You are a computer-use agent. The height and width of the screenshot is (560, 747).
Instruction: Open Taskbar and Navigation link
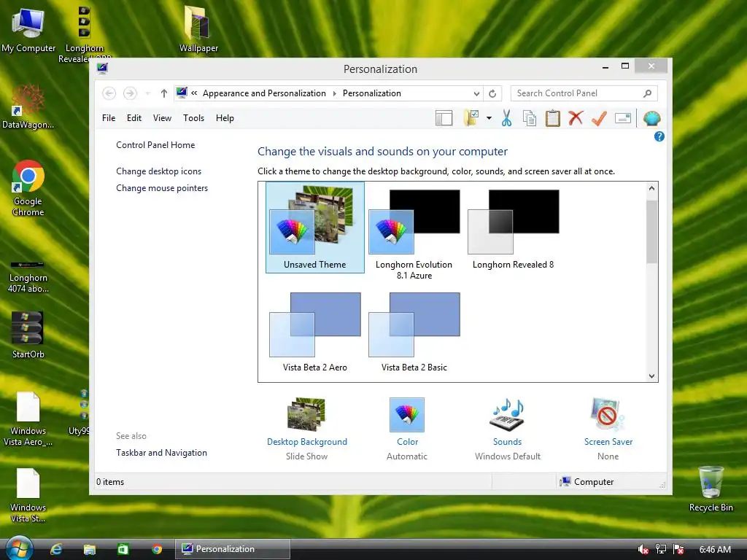tap(161, 453)
